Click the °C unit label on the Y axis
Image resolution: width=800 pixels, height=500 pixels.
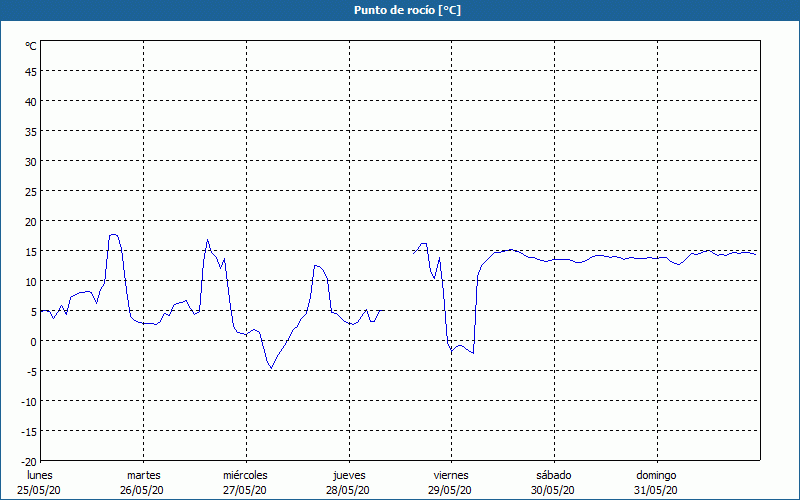click(31, 46)
